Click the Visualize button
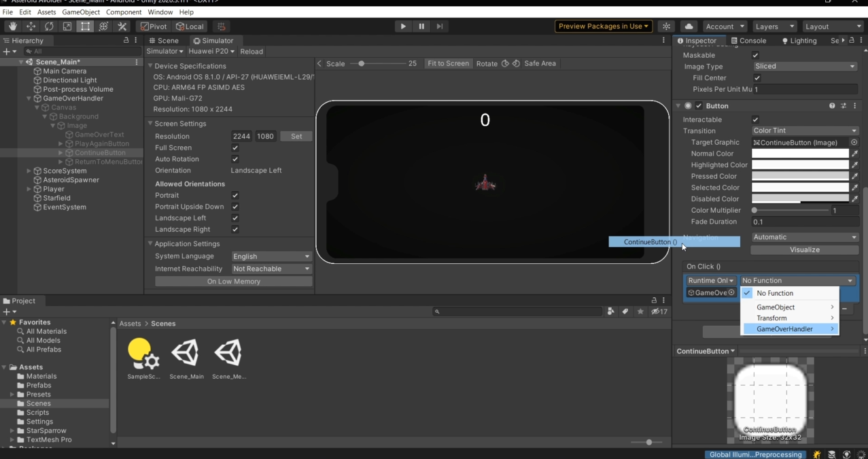Image resolution: width=868 pixels, height=459 pixels. tap(805, 250)
